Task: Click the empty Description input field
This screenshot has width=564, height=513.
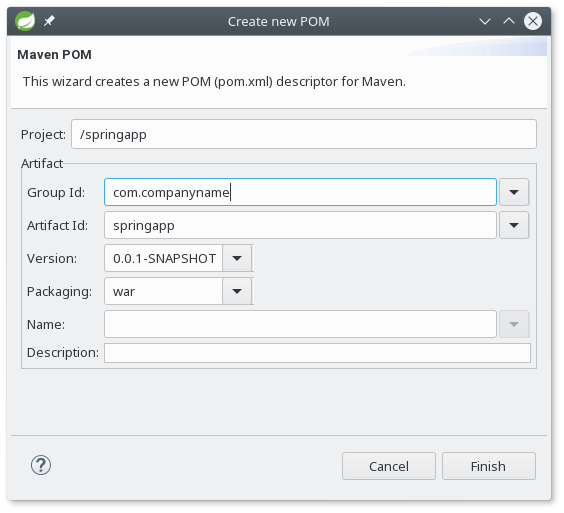Action: coord(317,353)
